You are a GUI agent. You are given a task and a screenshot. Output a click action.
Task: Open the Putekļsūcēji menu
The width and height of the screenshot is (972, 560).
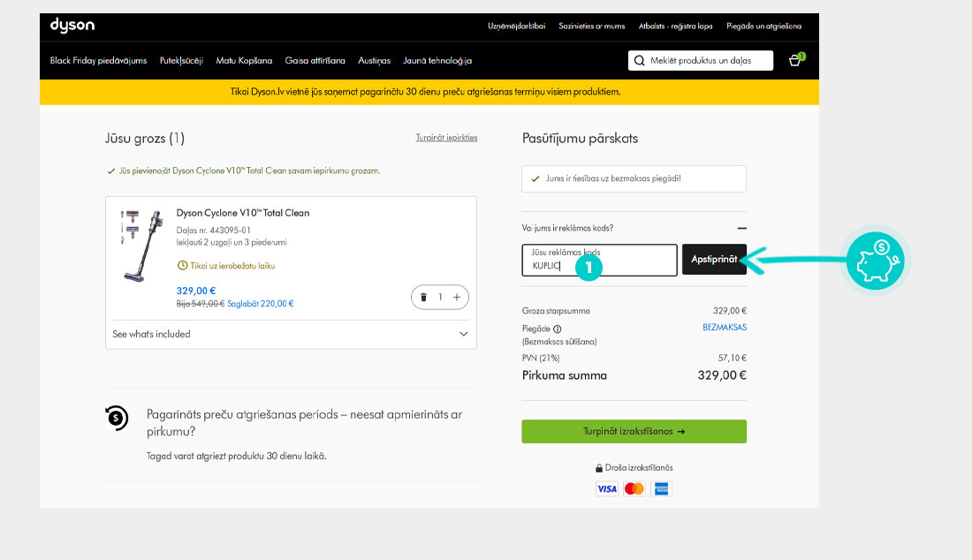coord(181,61)
